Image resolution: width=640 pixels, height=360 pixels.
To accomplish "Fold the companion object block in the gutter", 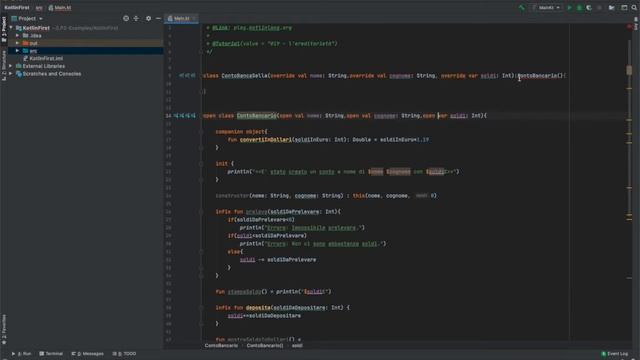I will [x=201, y=131].
